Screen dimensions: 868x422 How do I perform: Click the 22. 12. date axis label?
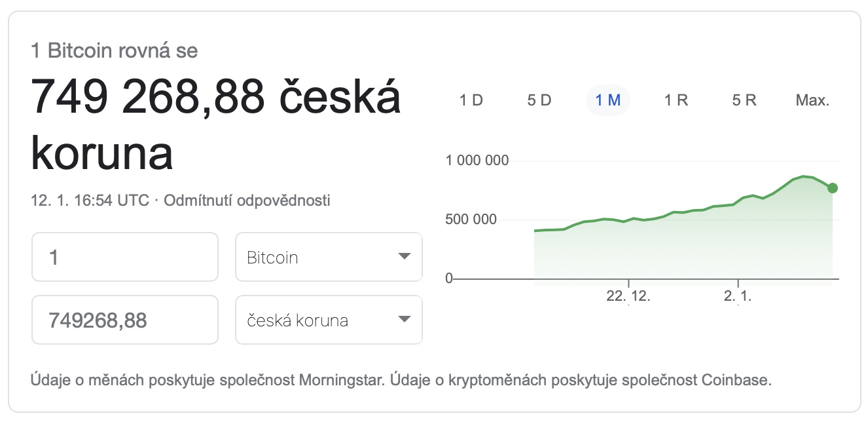pos(628,296)
